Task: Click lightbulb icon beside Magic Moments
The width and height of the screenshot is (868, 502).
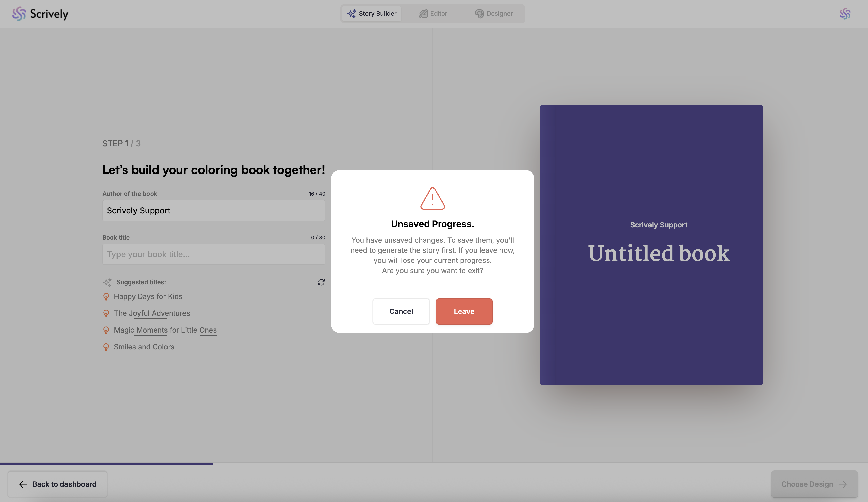Action: 106,330
